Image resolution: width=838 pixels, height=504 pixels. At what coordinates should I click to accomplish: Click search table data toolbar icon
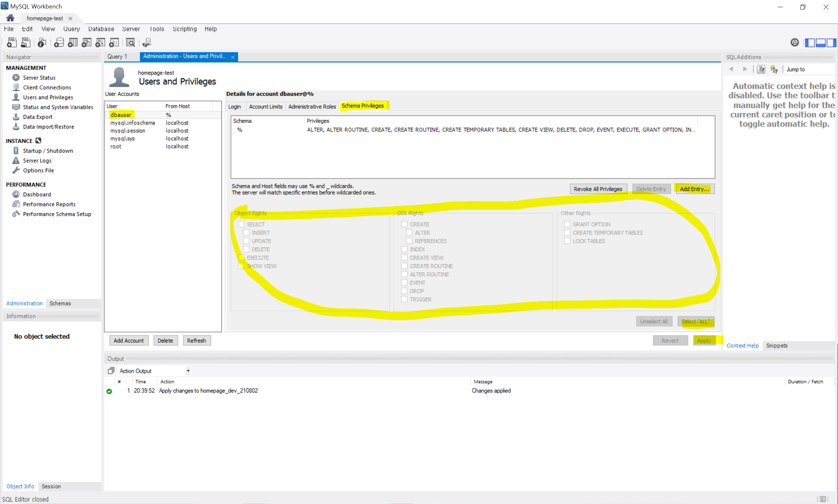[131, 43]
